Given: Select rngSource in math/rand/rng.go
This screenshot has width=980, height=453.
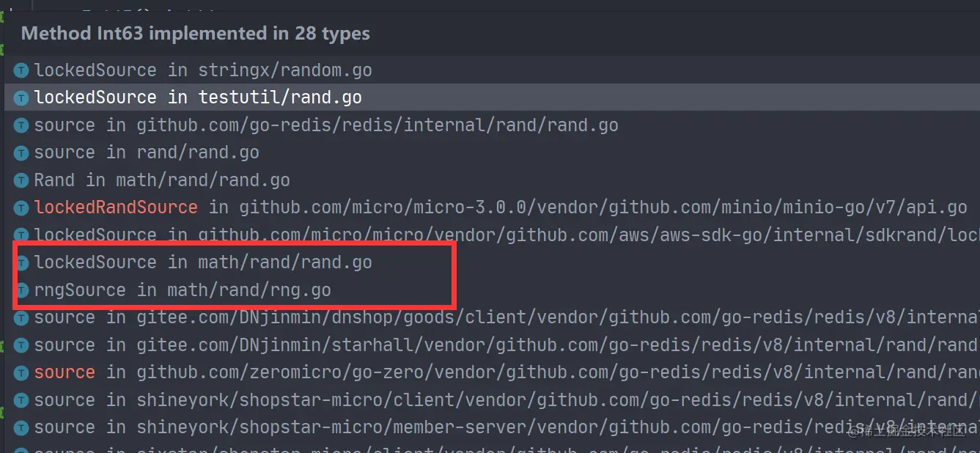Looking at the screenshot, I should pyautogui.click(x=183, y=290).
